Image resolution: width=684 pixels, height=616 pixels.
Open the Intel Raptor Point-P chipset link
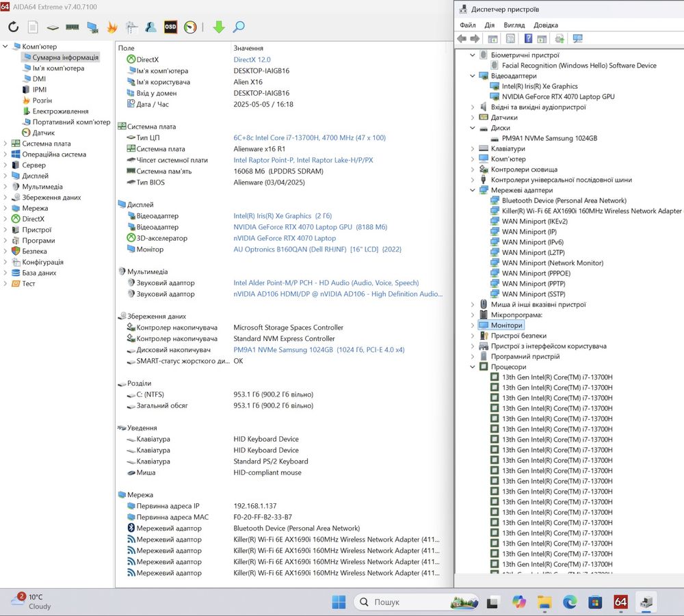point(303,160)
